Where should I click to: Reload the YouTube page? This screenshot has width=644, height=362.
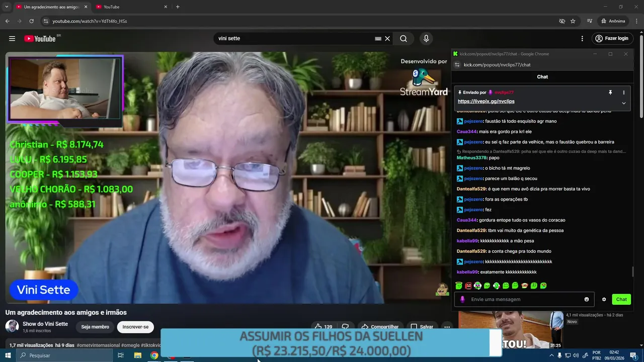[31, 21]
